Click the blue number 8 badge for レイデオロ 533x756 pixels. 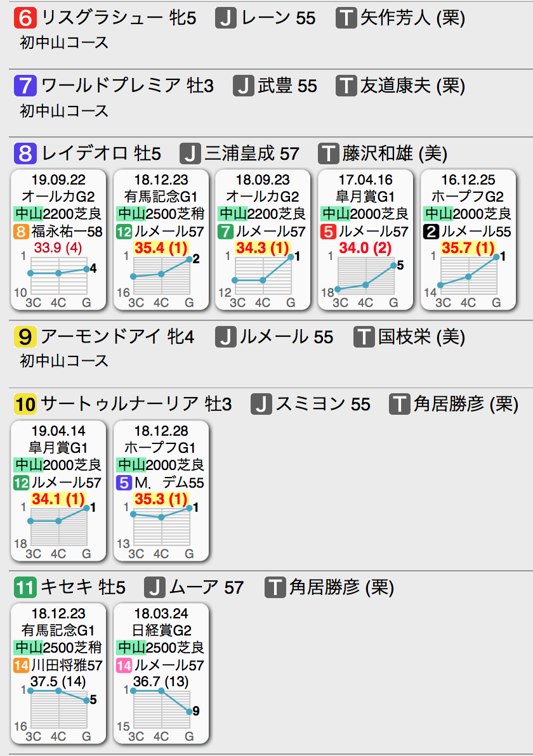click(x=25, y=154)
